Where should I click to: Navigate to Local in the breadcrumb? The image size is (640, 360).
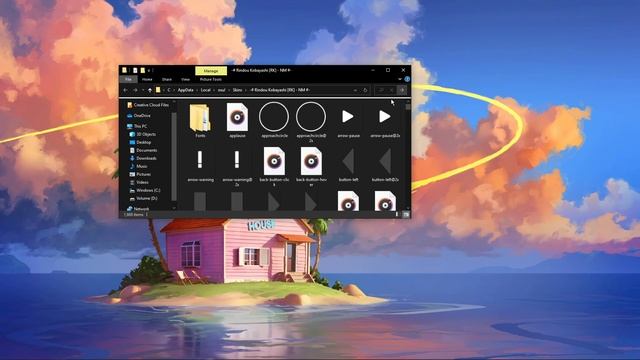pos(205,90)
